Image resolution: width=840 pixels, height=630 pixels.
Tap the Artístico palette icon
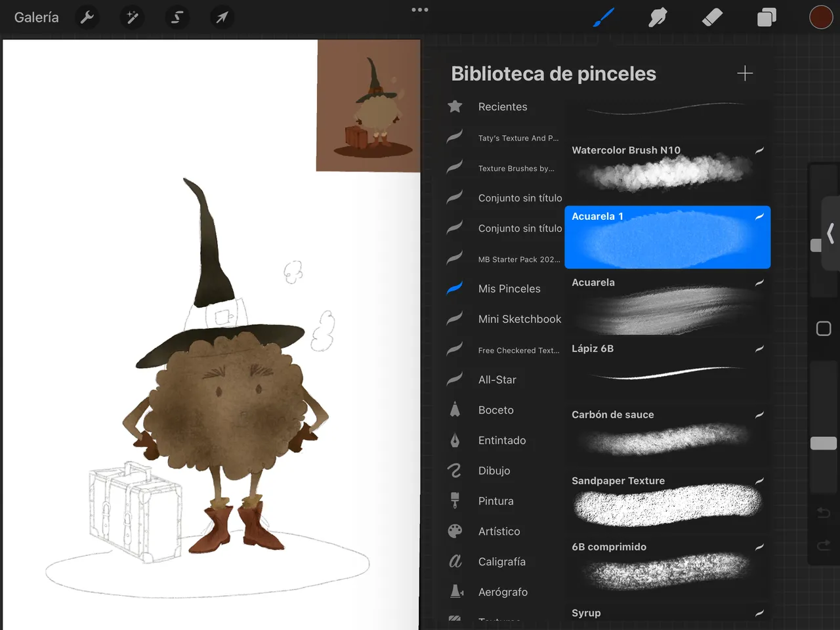[455, 531]
